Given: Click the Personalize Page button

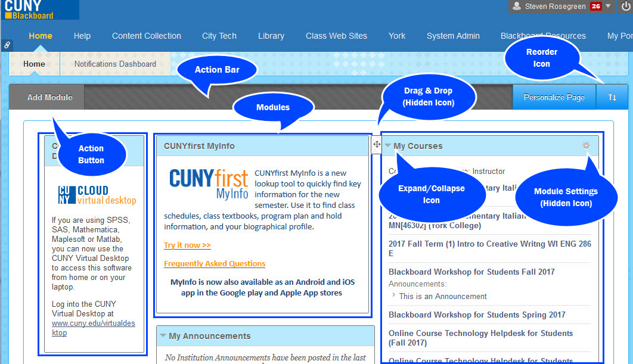Looking at the screenshot, I should pos(554,97).
